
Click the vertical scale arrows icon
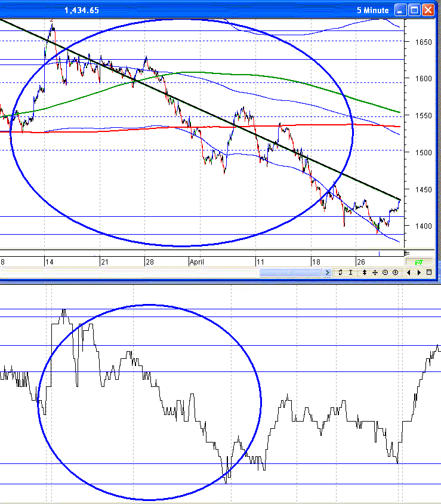363,272
